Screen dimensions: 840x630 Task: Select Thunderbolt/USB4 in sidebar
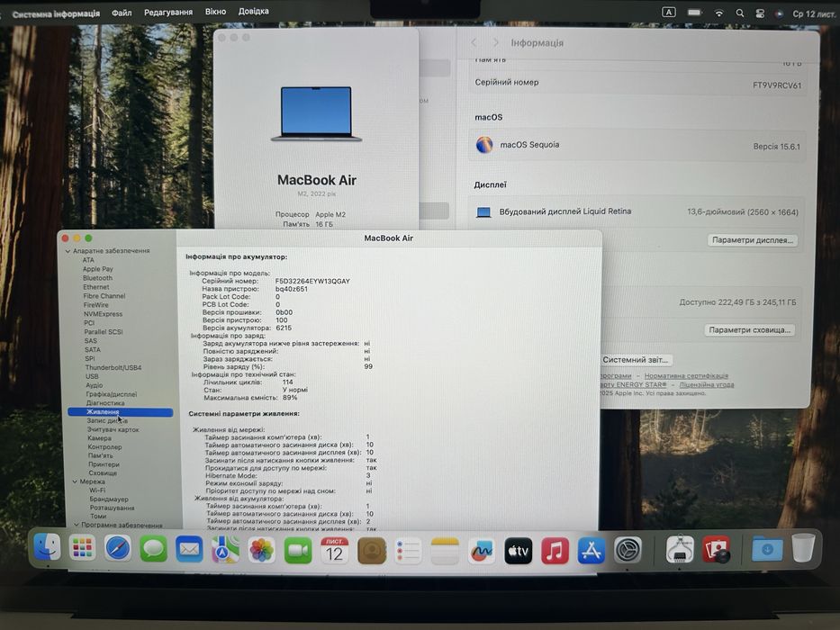coord(113,367)
